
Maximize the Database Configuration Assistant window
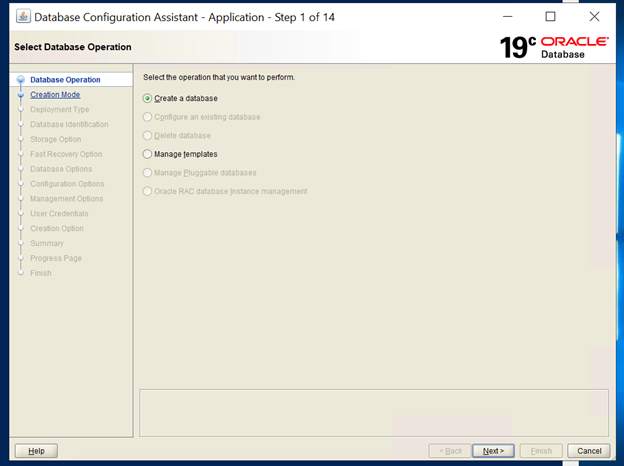(550, 17)
